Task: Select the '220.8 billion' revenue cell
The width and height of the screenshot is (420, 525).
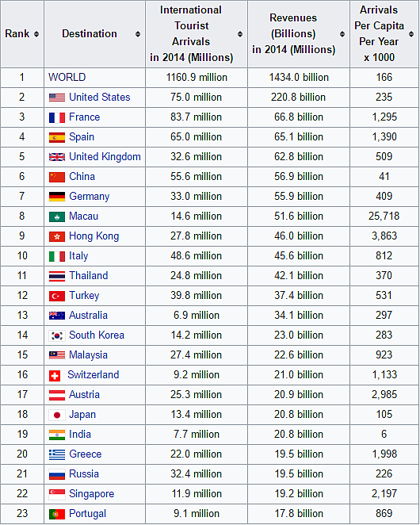Action: point(298,97)
